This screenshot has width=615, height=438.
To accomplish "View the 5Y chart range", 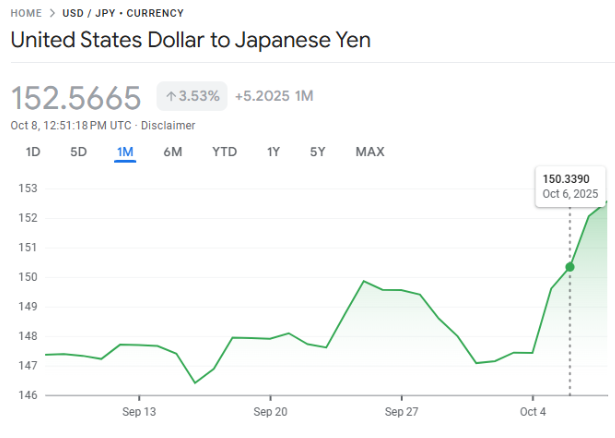I will pyautogui.click(x=318, y=152).
